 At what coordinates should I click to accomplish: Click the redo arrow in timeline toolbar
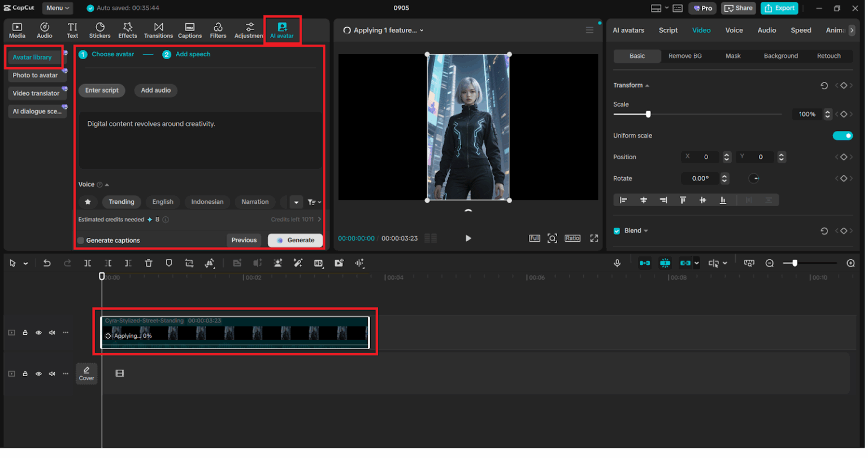pyautogui.click(x=67, y=264)
